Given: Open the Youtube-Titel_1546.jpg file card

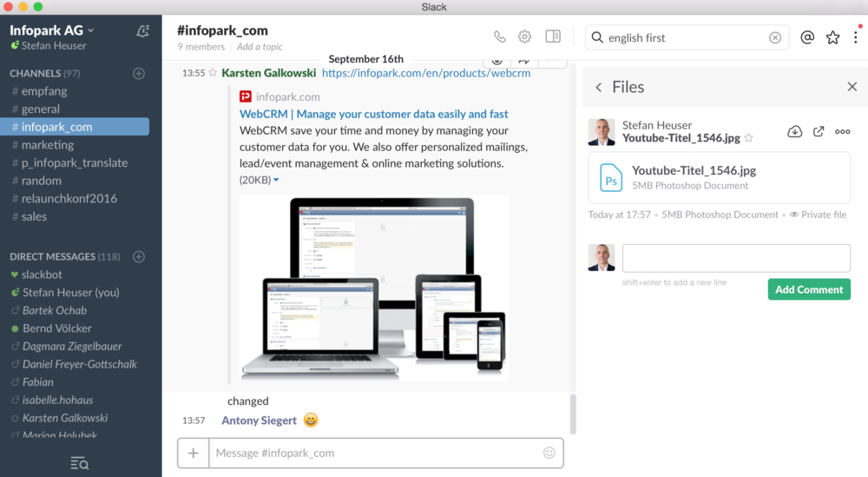Looking at the screenshot, I should (719, 178).
